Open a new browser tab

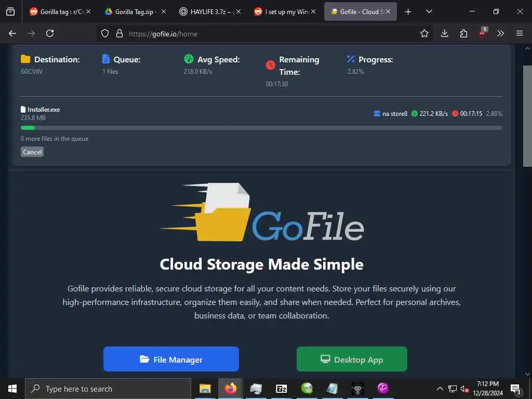(408, 12)
